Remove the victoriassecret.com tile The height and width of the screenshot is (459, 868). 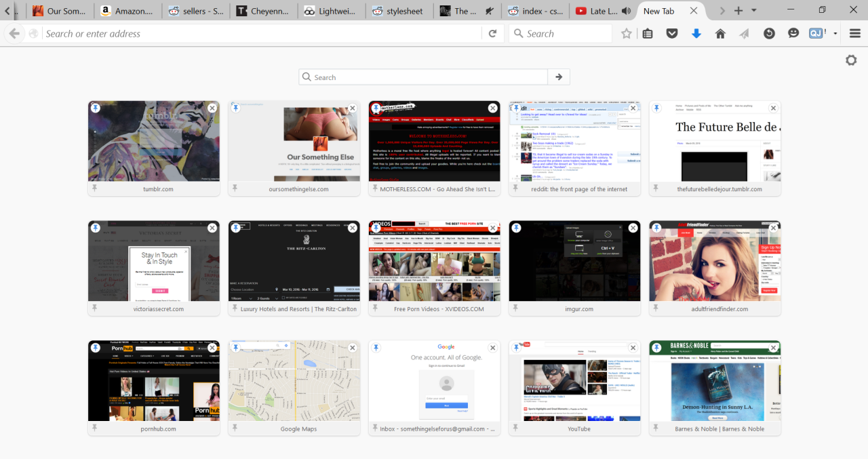click(x=212, y=228)
